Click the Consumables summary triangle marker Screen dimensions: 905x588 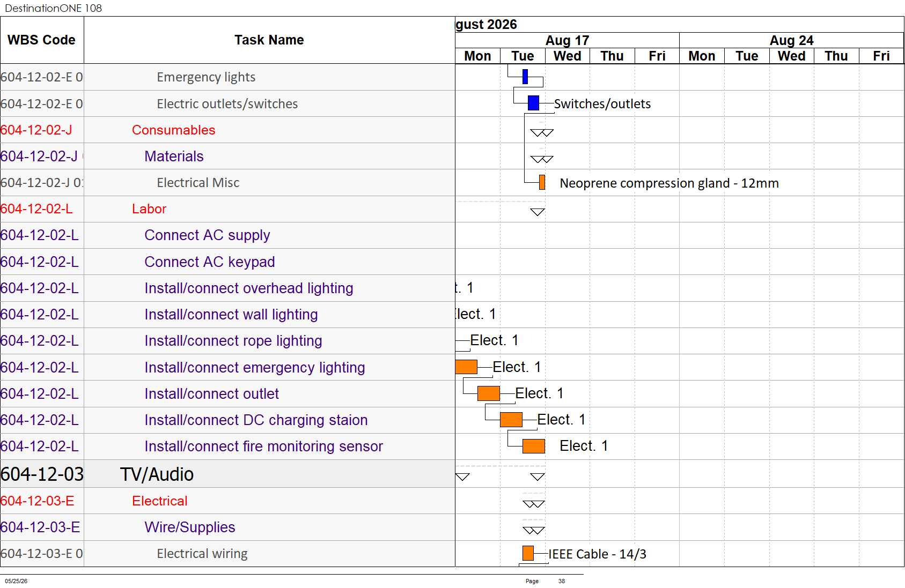coord(541,132)
